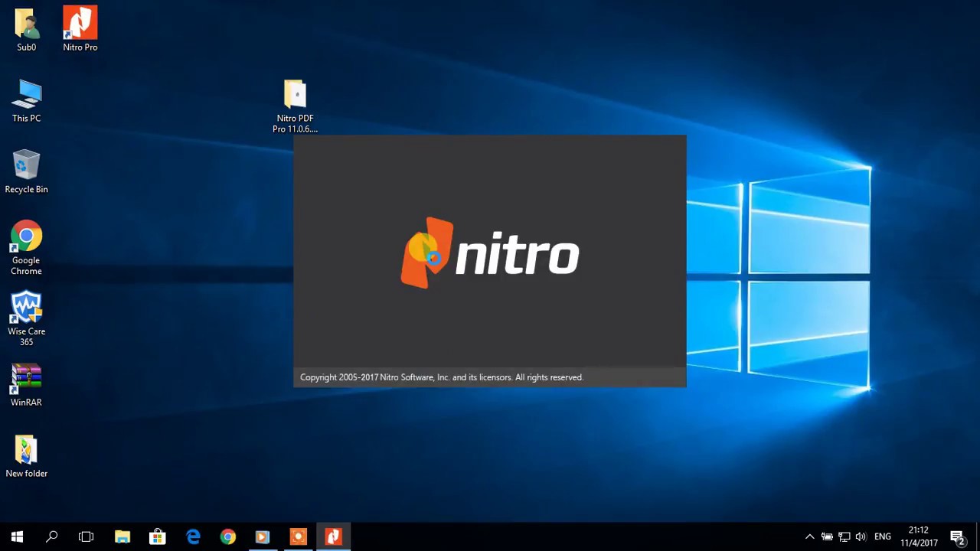Viewport: 980px width, 551px height.
Task: Launch Microsoft Edge from the taskbar
Action: (193, 536)
